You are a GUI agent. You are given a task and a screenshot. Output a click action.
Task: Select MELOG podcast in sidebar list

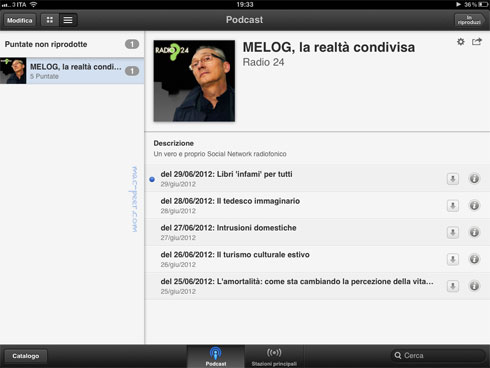(72, 71)
